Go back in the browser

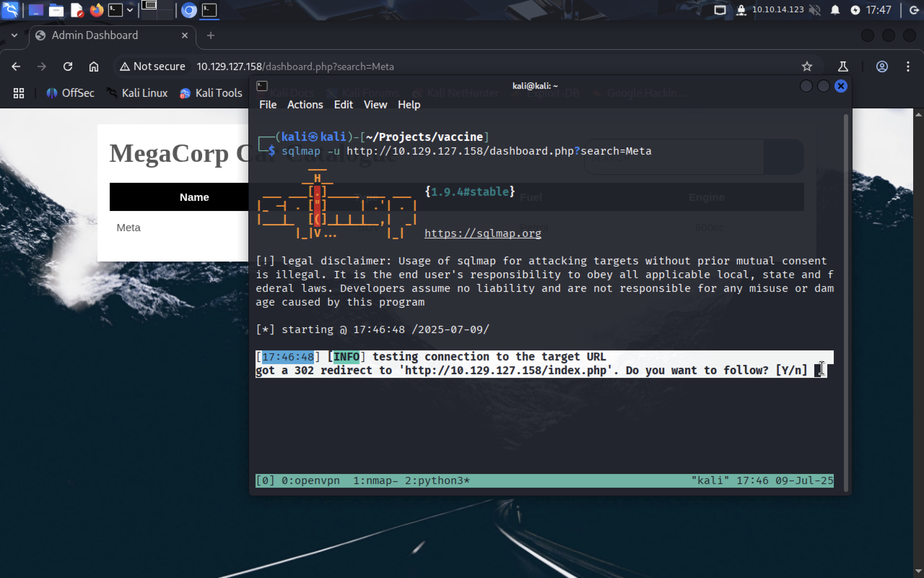point(16,66)
